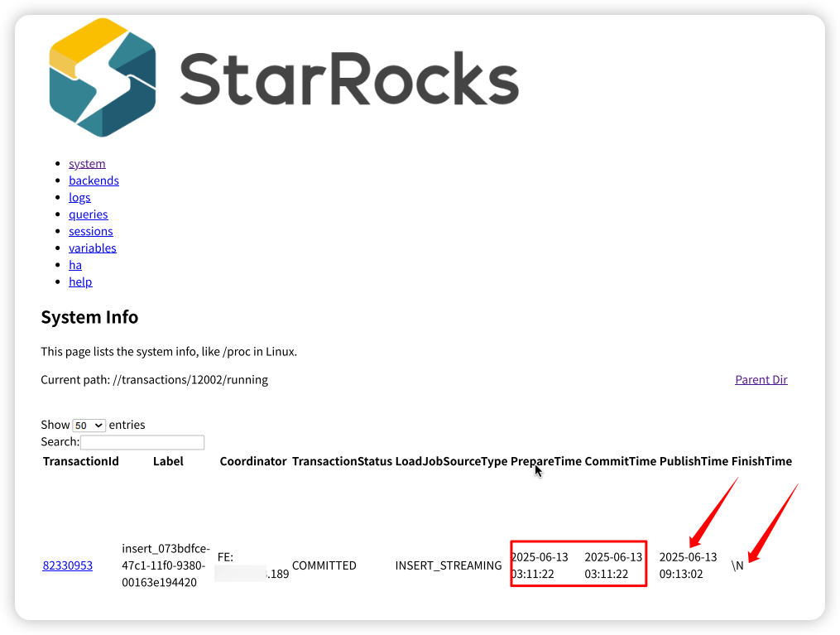Click the StarRocks hexagon logo
840x635 pixels.
[x=103, y=78]
